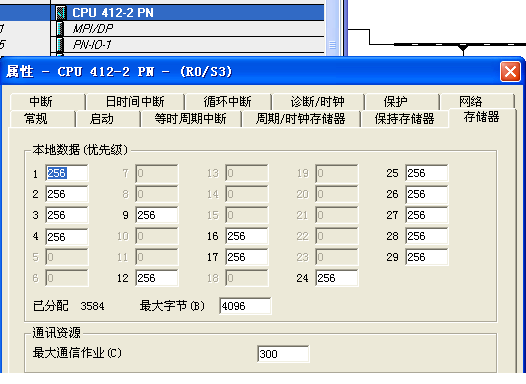Open the 周期/时钟存储器 tab

point(301,119)
